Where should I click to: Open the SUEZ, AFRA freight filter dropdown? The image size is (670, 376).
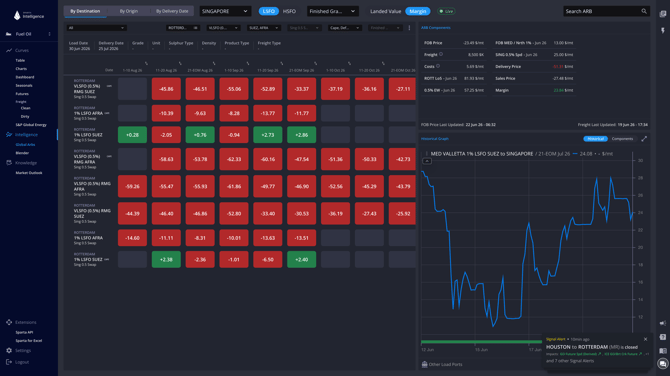pyautogui.click(x=264, y=28)
